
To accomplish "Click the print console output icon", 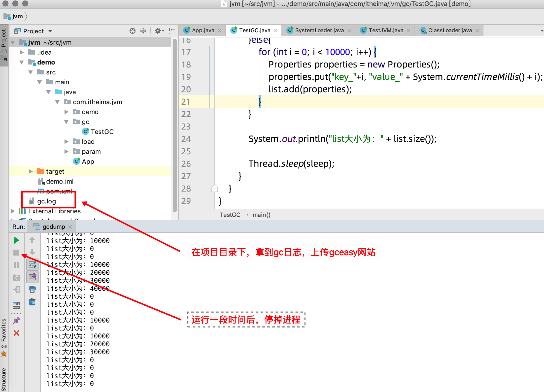I will (x=32, y=289).
